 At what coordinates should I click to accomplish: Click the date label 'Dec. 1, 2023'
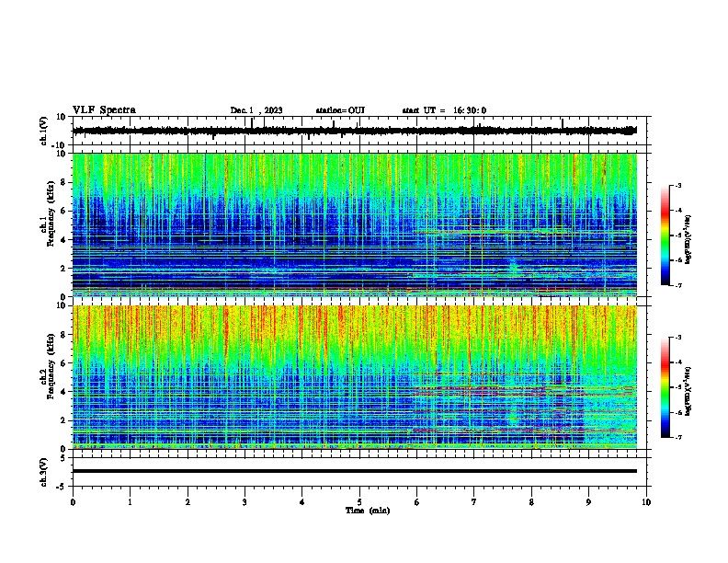tap(256, 110)
